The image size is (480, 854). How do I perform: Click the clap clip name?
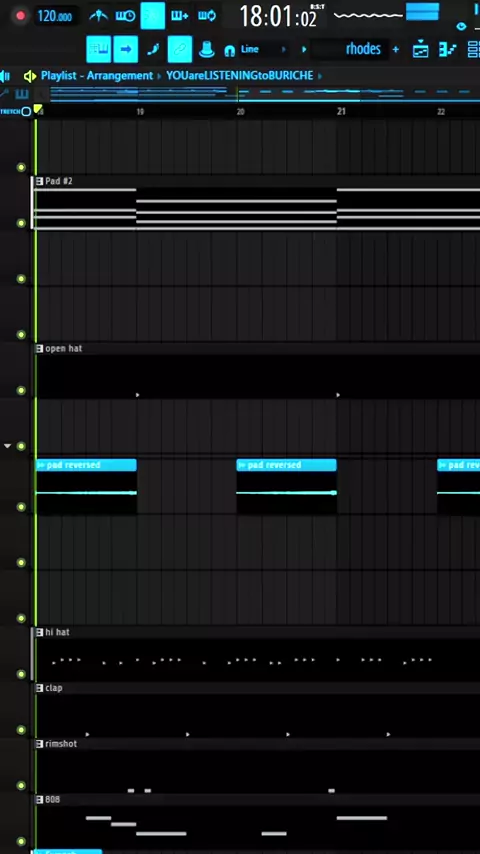tap(54, 688)
